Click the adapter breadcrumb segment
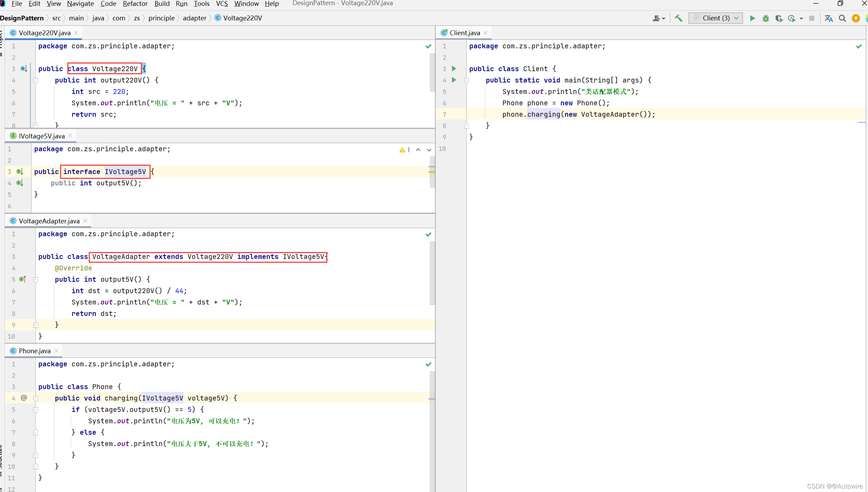This screenshot has width=868, height=492. (x=195, y=18)
